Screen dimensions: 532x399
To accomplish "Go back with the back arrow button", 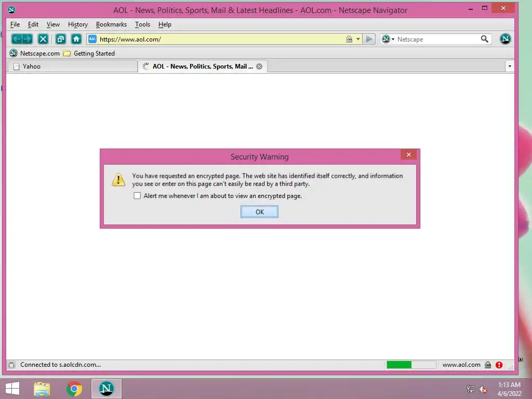I will [x=17, y=39].
